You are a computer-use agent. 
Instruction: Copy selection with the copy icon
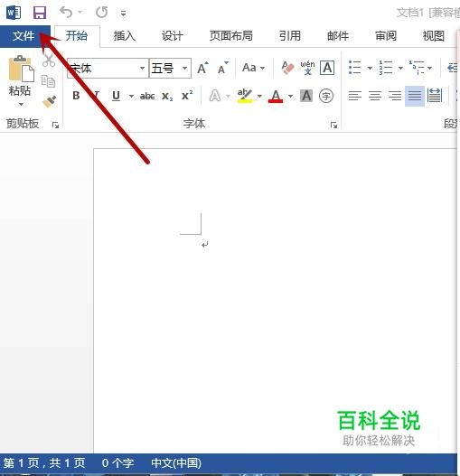click(x=48, y=81)
